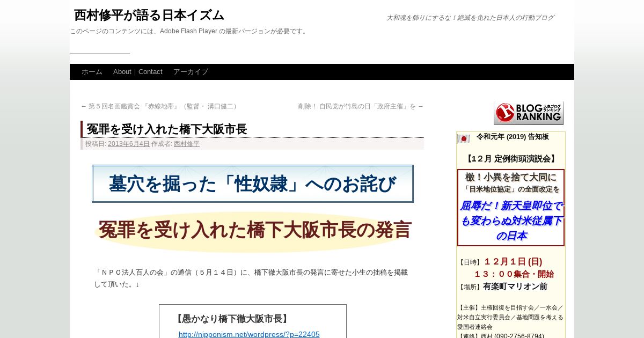Open the nipponism.net/wordpress/?p=22405 link
644x338 pixels.
(249, 334)
